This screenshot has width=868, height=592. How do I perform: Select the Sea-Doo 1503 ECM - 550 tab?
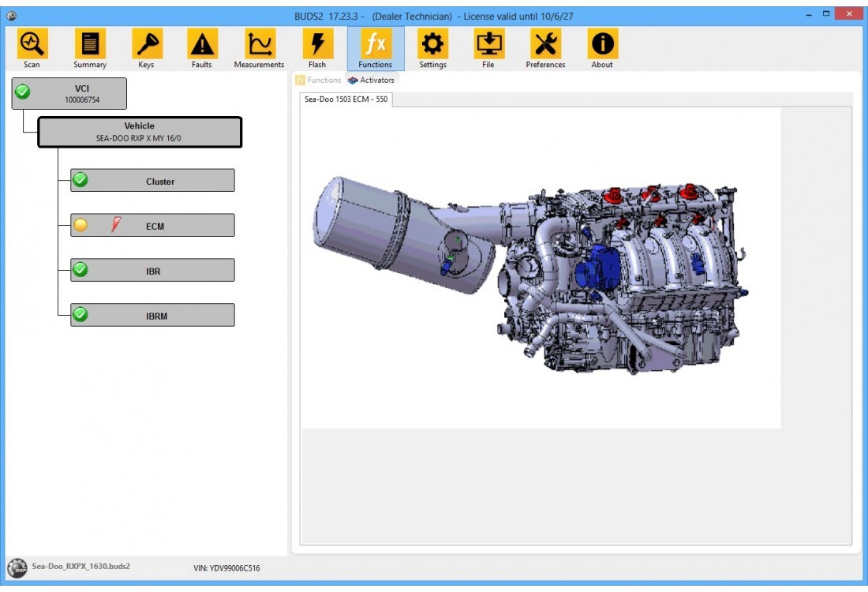(x=345, y=100)
